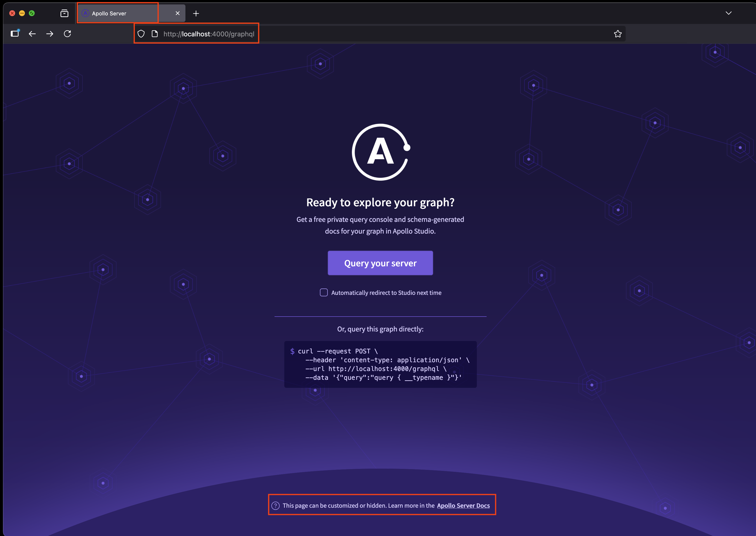Open the tab overview icon
This screenshot has width=756, height=536.
tap(64, 13)
